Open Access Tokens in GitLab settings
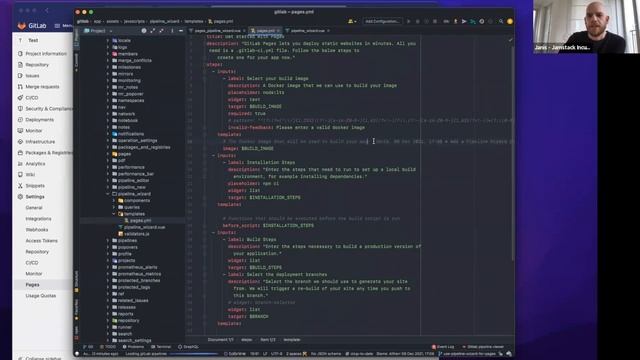The width and height of the screenshot is (640, 360). (x=41, y=240)
